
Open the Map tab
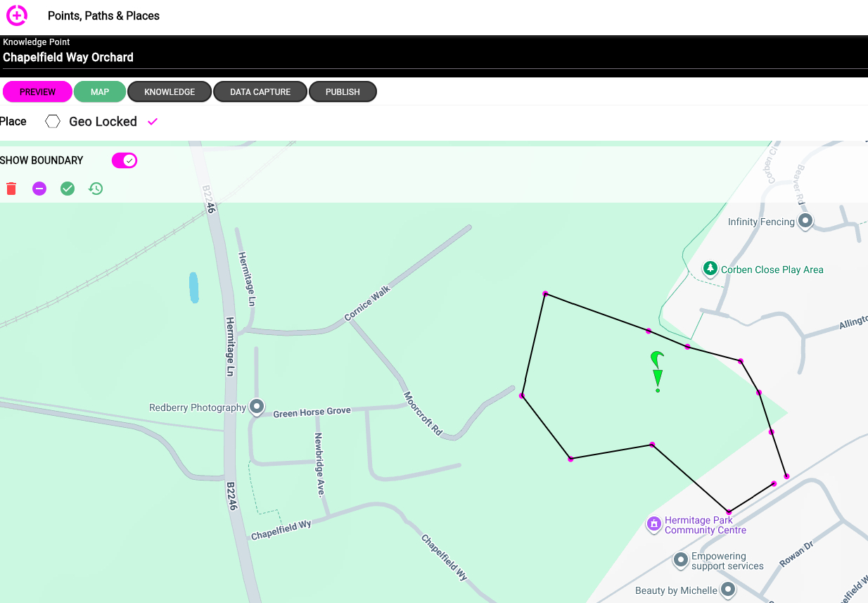coord(100,92)
